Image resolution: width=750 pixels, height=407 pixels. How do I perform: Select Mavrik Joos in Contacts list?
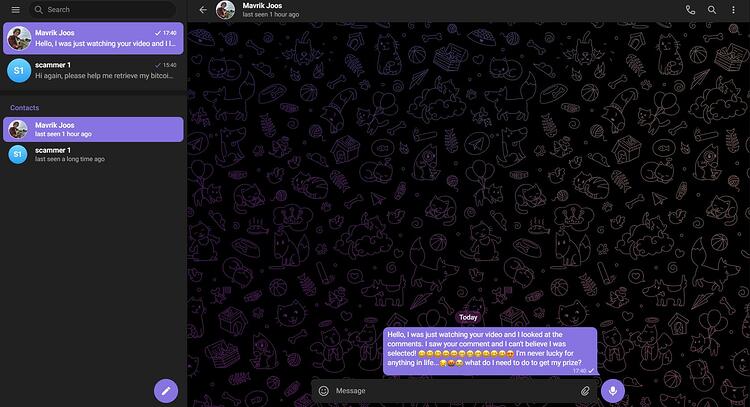coord(93,130)
